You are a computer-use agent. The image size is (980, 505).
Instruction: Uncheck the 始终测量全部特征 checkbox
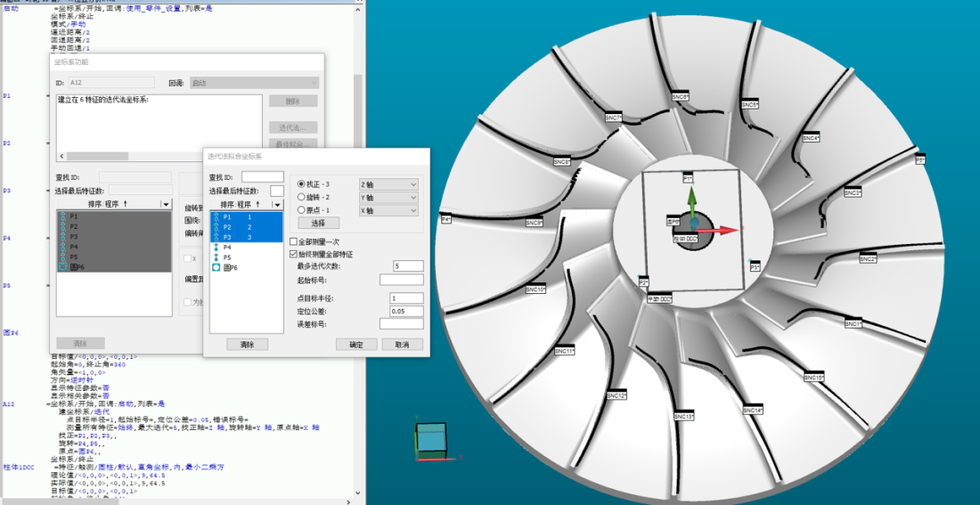pyautogui.click(x=294, y=253)
